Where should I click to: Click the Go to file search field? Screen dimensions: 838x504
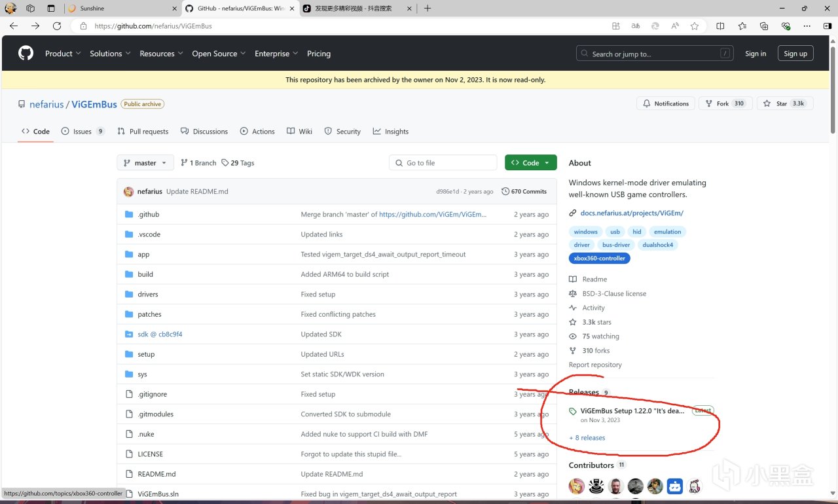pyautogui.click(x=443, y=163)
